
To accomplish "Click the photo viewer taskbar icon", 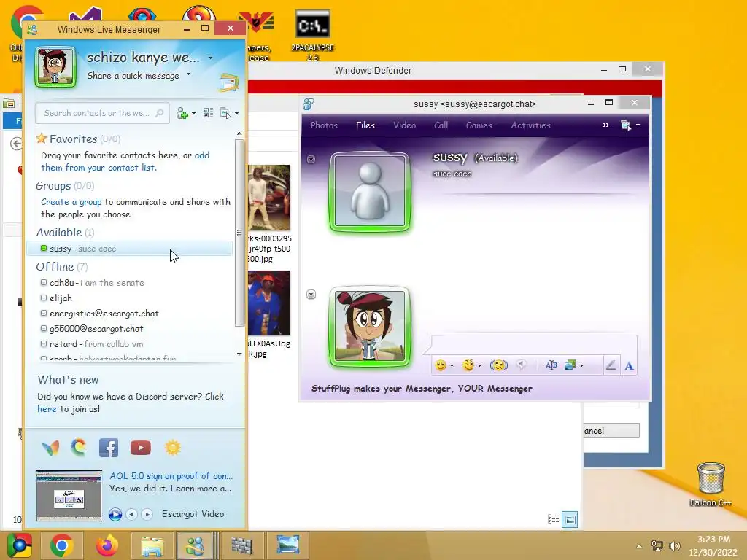I will pyautogui.click(x=287, y=545).
